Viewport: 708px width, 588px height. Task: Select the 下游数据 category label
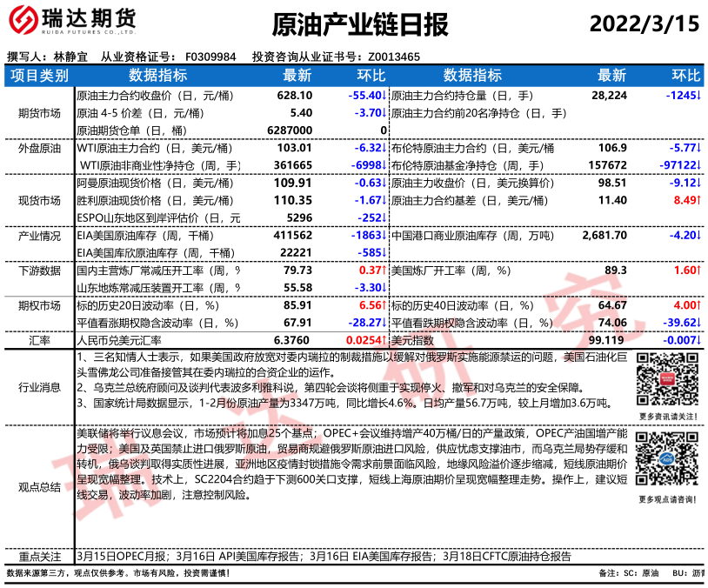click(39, 271)
